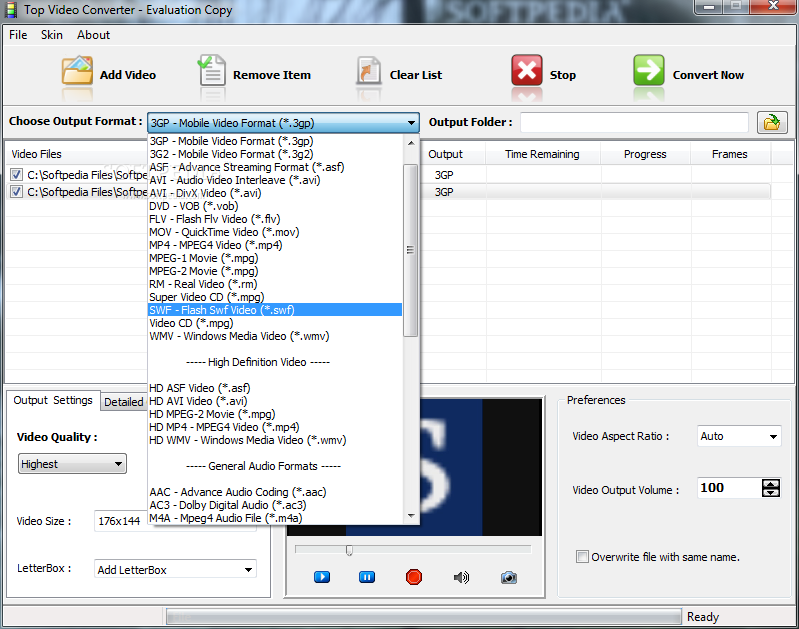This screenshot has width=799, height=629.
Task: Click the up arrow of format list scrollbar
Action: pyautogui.click(x=411, y=143)
